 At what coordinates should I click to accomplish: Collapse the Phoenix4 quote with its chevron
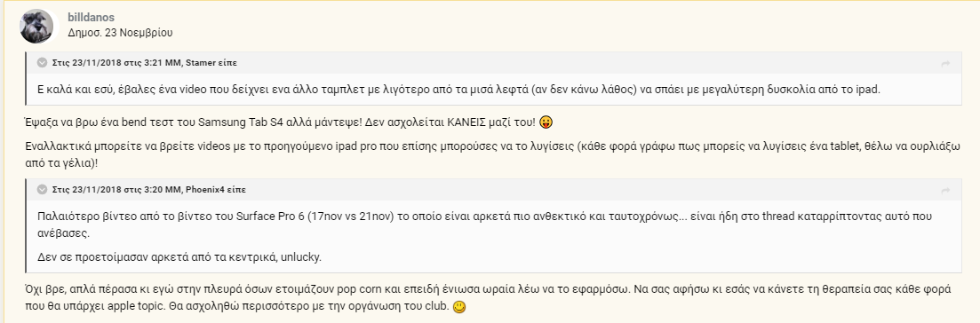pyautogui.click(x=42, y=189)
